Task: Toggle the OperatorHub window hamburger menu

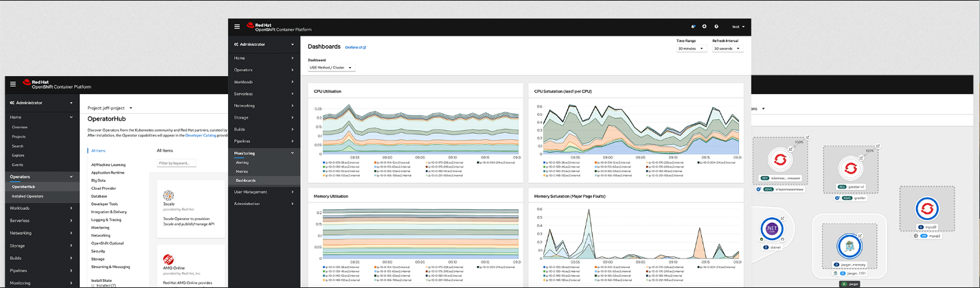Action: point(13,84)
